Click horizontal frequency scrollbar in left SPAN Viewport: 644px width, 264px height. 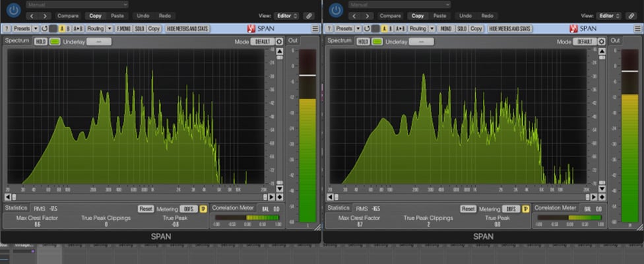[x=140, y=197]
